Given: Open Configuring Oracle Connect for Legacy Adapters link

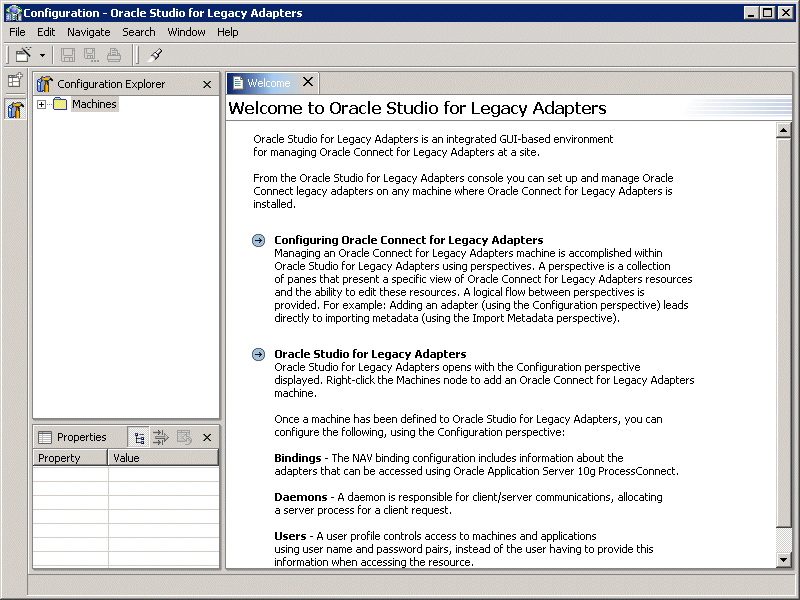Looking at the screenshot, I should [409, 240].
